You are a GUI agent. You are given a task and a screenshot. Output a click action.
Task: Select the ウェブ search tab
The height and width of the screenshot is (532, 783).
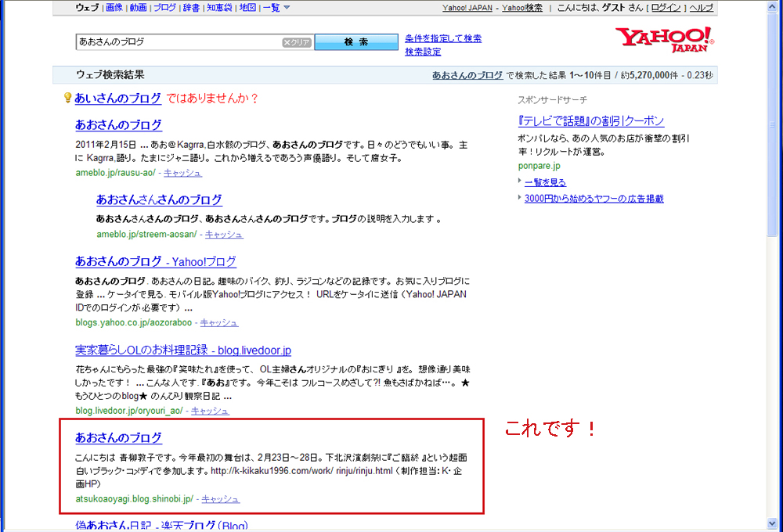pyautogui.click(x=88, y=8)
